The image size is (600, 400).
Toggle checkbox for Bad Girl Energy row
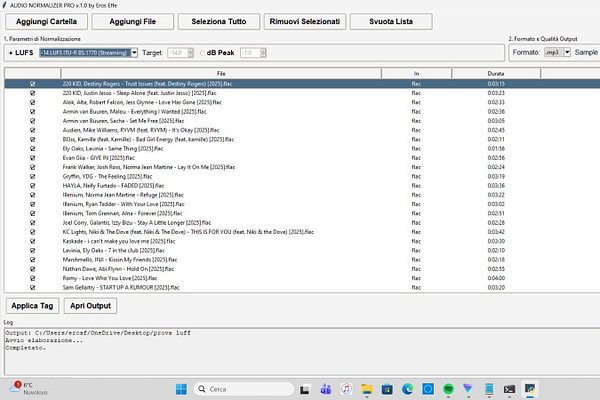click(x=33, y=139)
